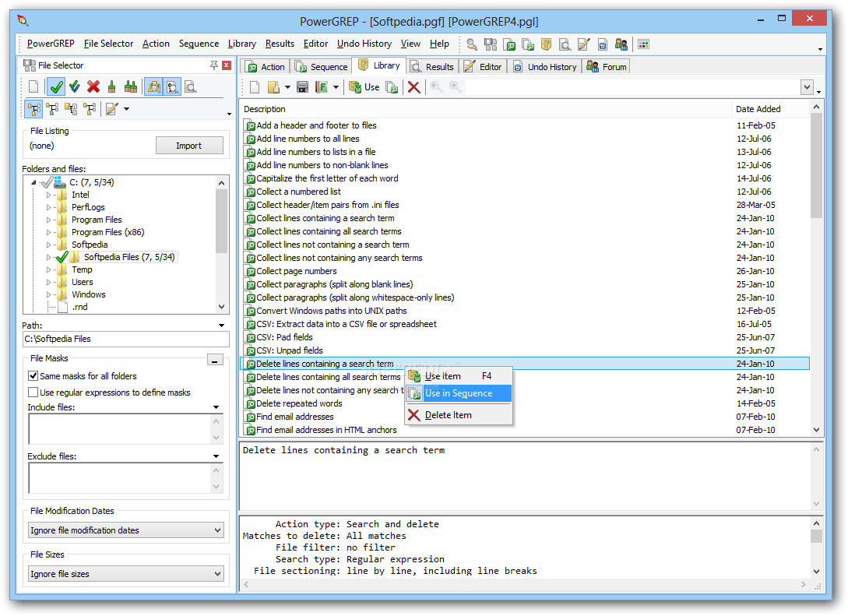Click the Use button in Library toolbar
The image size is (848, 616).
(364, 87)
